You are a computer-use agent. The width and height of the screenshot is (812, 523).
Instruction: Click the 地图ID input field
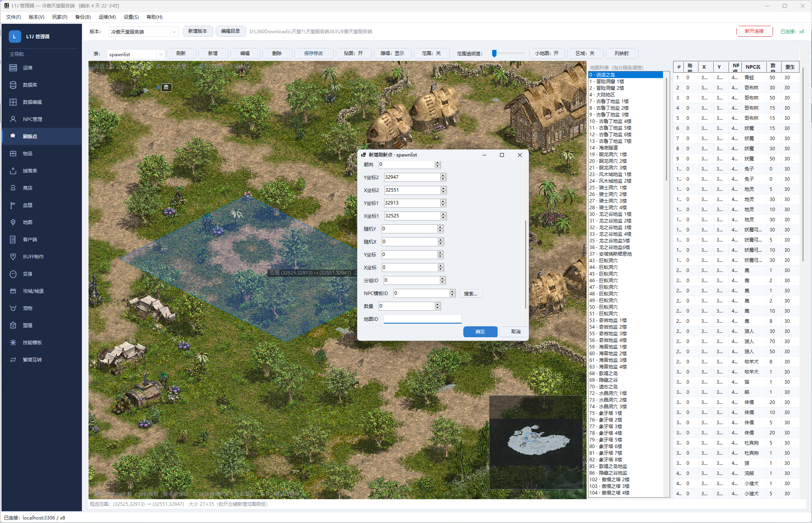click(x=422, y=319)
